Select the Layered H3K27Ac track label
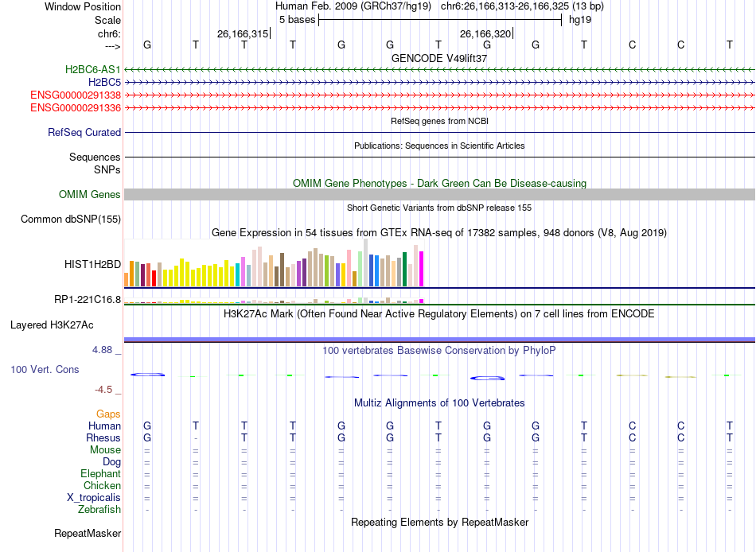756x552 pixels. 52,325
